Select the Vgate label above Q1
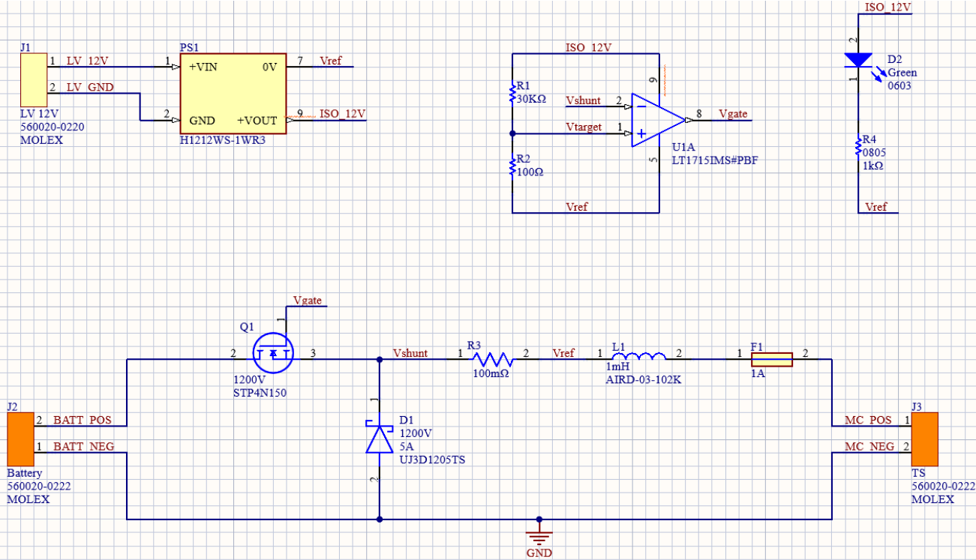Viewport: 976px width, 560px height. [x=308, y=300]
